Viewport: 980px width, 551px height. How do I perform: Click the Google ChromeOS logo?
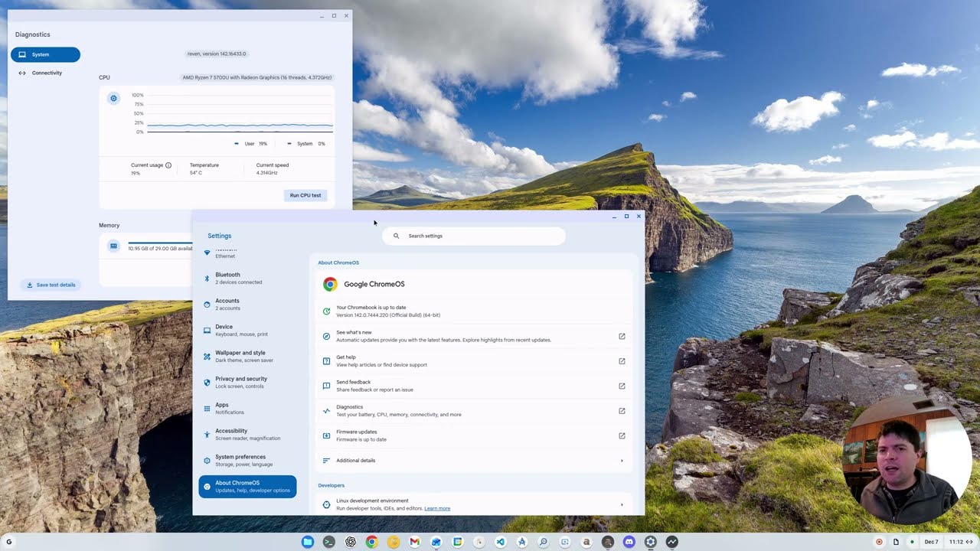330,284
